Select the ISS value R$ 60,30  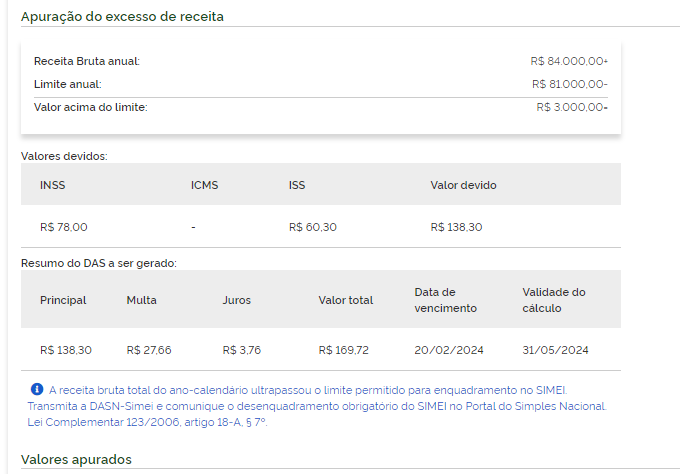coord(313,227)
